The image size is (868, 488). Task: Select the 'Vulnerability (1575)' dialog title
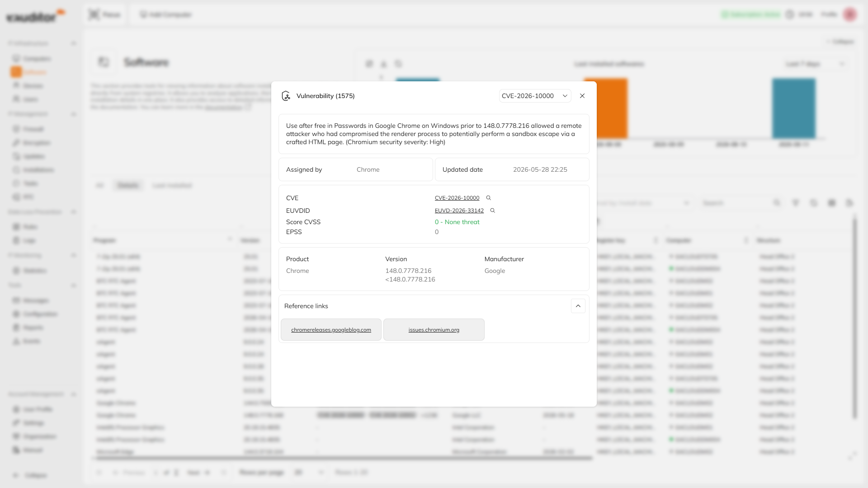[325, 96]
